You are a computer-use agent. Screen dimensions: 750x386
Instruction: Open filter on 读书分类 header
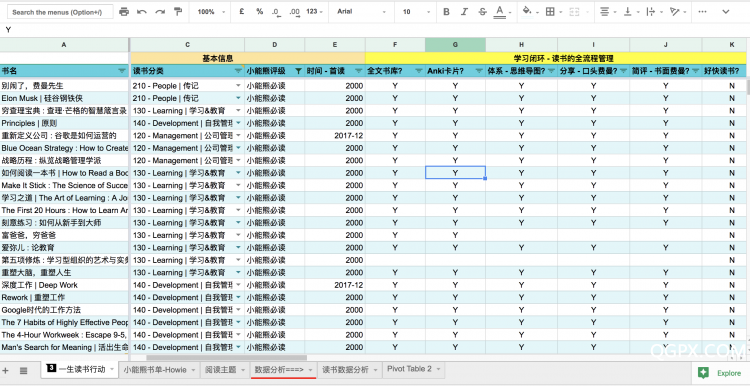coord(238,71)
